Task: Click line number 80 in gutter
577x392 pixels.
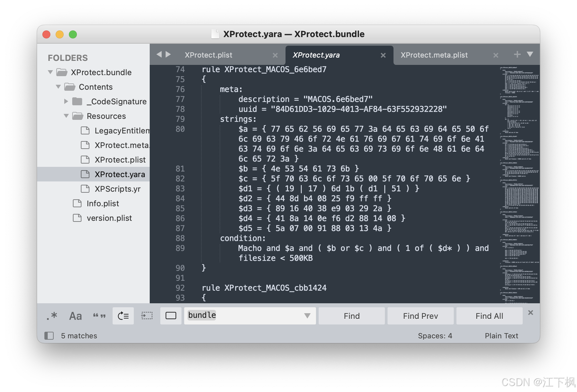Action: (x=180, y=129)
